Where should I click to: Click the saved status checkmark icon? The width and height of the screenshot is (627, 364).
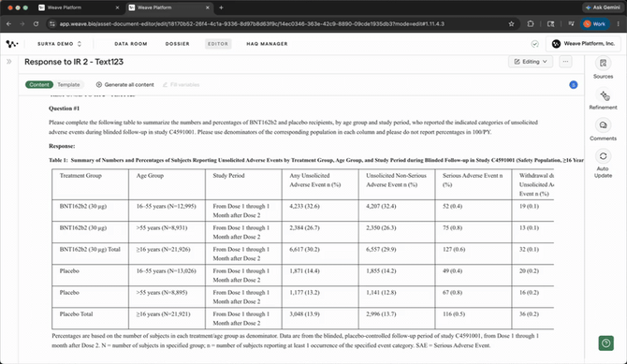pyautogui.click(x=534, y=44)
